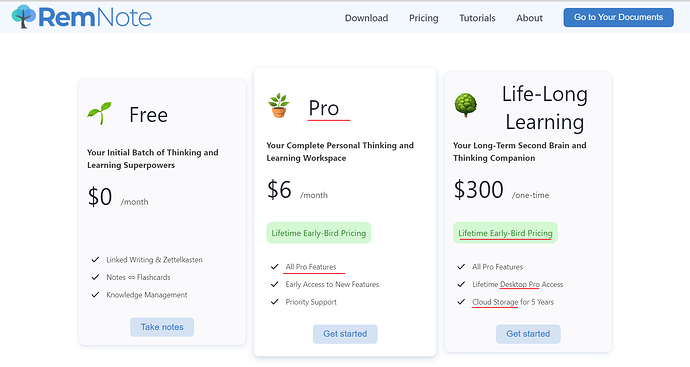The image size is (690, 367).
Task: Click Knowledge Management feature text
Action: [147, 295]
